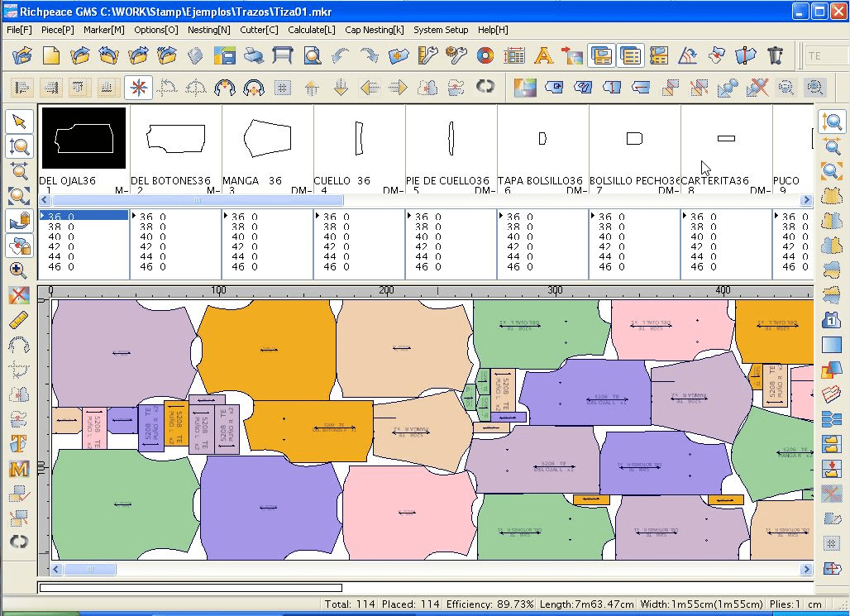Select the MANGA 36 piece thumbnail

click(x=267, y=138)
